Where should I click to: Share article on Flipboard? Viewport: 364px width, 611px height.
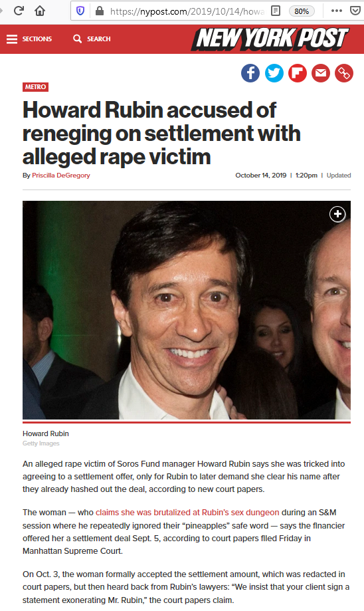(x=298, y=73)
